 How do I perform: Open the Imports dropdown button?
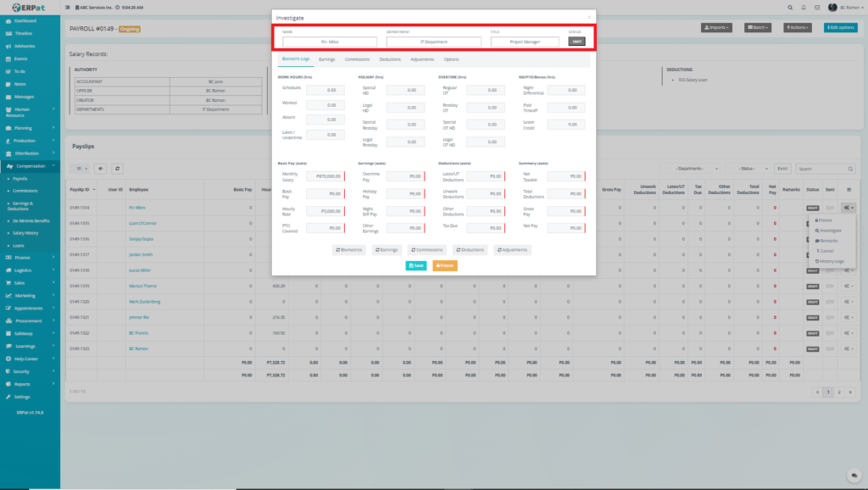(717, 27)
